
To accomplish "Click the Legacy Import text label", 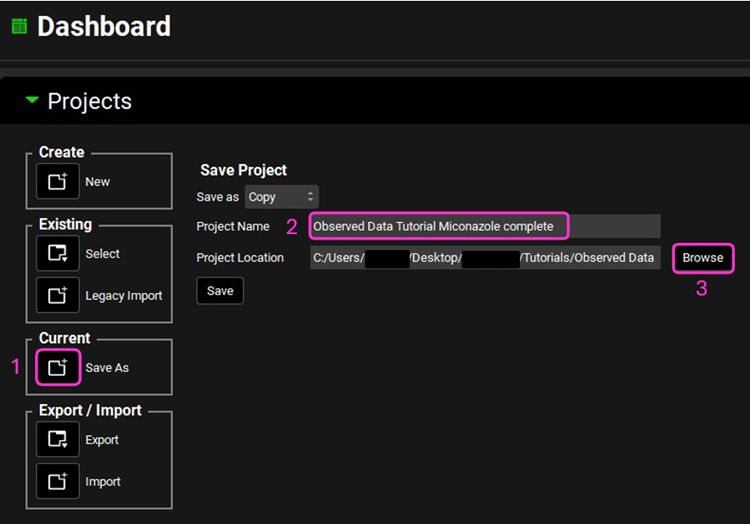I will (123, 296).
